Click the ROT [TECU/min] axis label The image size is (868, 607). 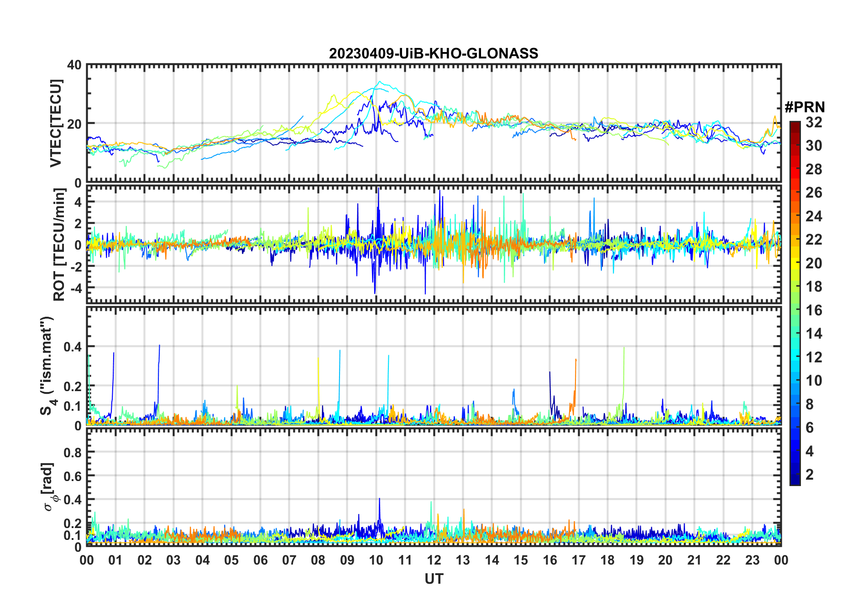[60, 244]
